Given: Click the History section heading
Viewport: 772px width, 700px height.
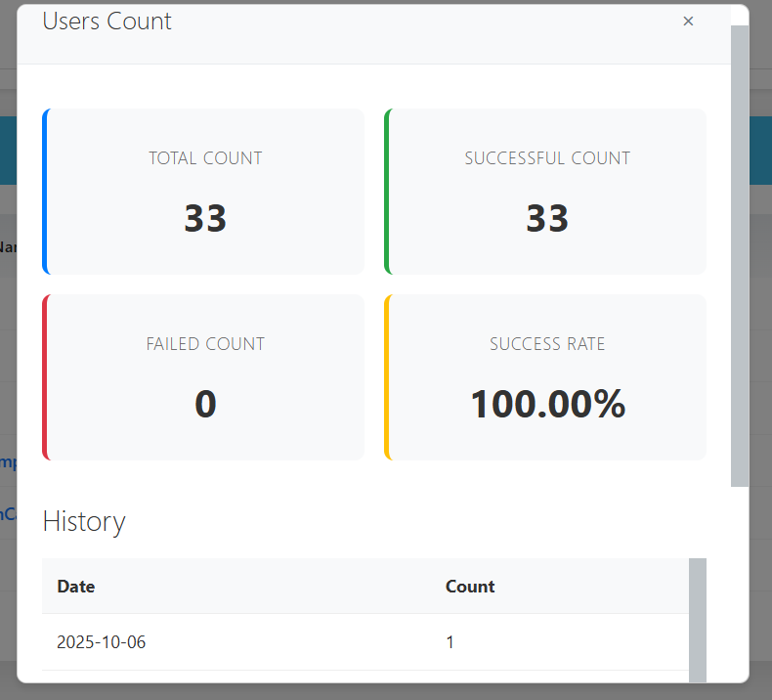Looking at the screenshot, I should point(84,522).
